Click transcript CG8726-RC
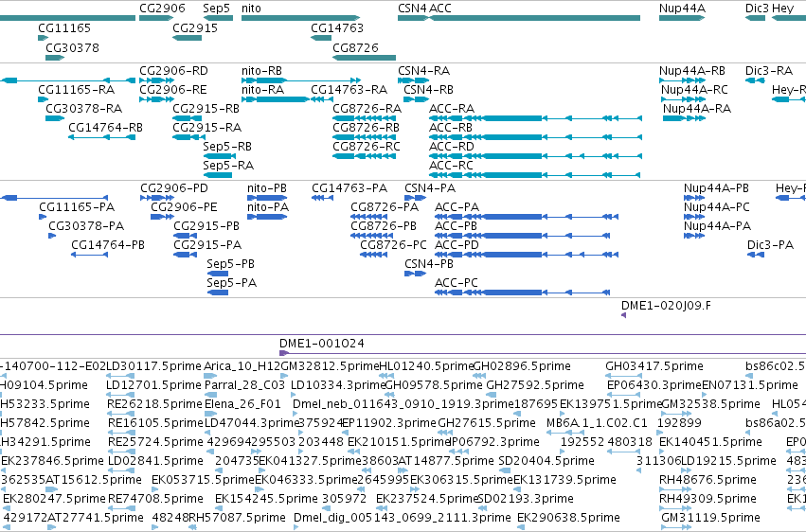Screen dimensions: 806x532 (366, 147)
